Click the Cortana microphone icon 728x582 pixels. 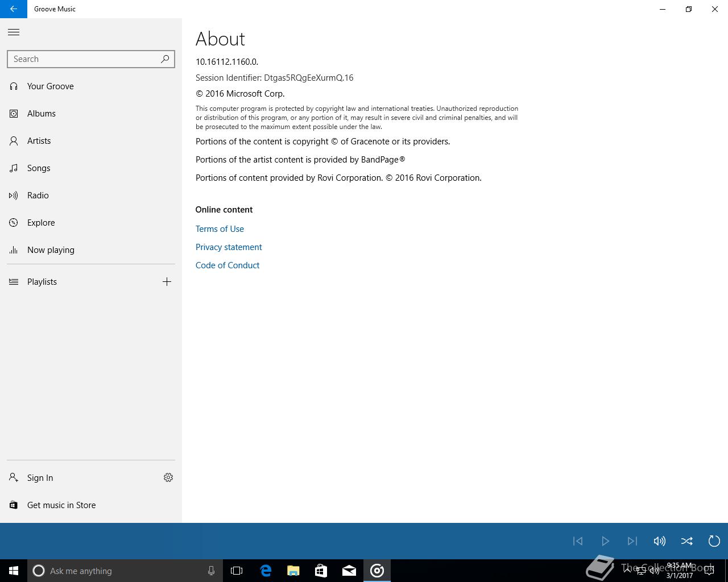211,571
